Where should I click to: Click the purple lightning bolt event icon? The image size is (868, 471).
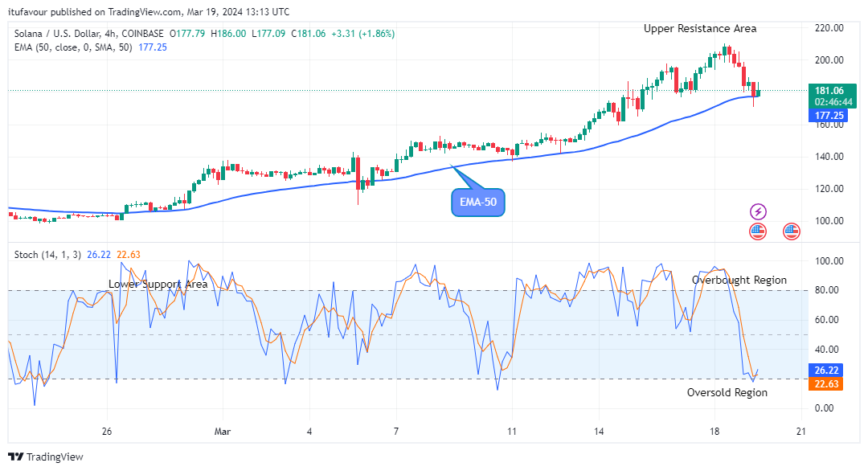coord(758,211)
